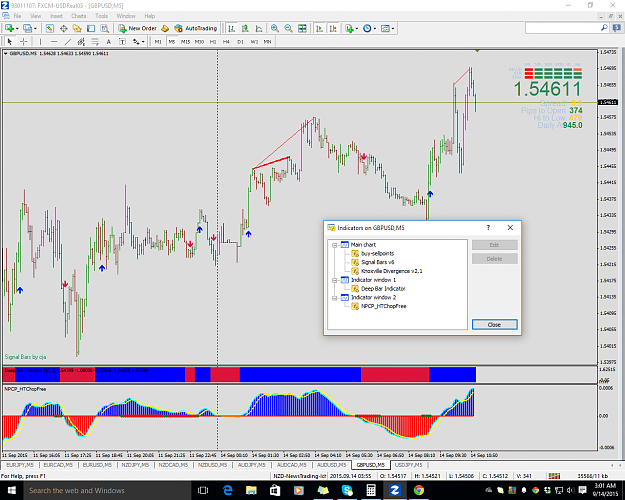This screenshot has height=500, width=625.
Task: Select the Fibonacci Retracement tool
Action: click(x=95, y=41)
